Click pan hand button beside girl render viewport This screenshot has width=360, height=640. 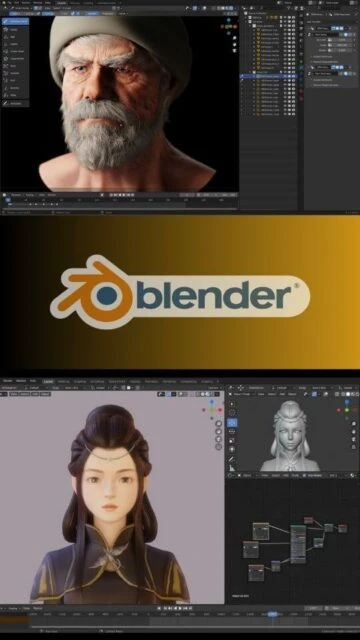pyautogui.click(x=219, y=431)
